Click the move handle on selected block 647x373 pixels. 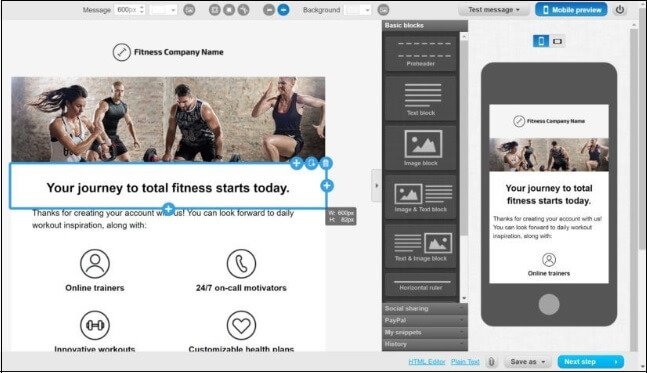click(296, 163)
